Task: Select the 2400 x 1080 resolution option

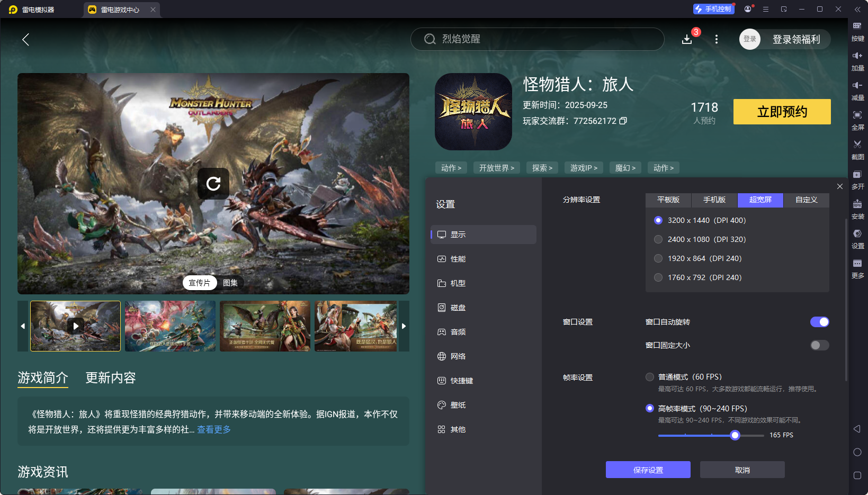Action: click(658, 239)
